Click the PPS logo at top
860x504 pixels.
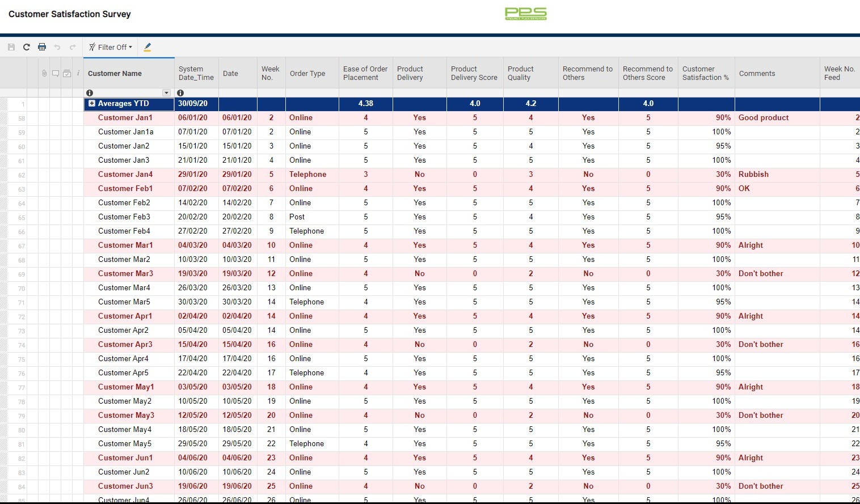pos(526,14)
